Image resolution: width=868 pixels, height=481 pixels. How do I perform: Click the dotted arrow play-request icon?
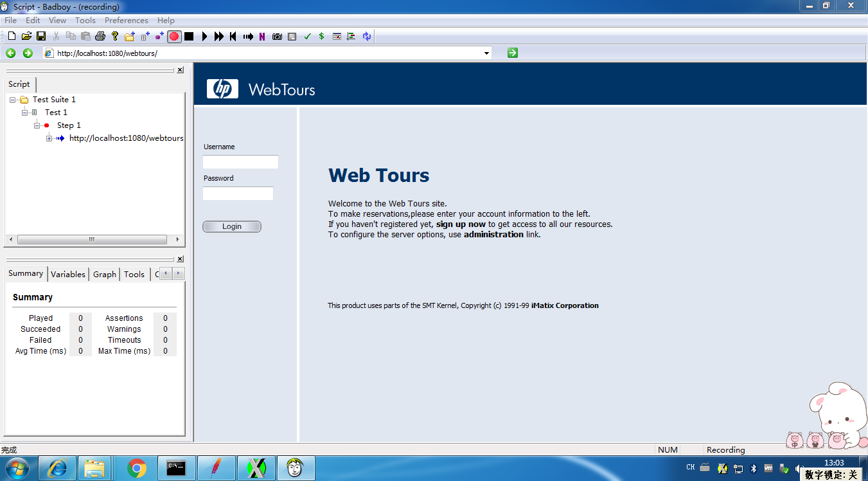(248, 37)
